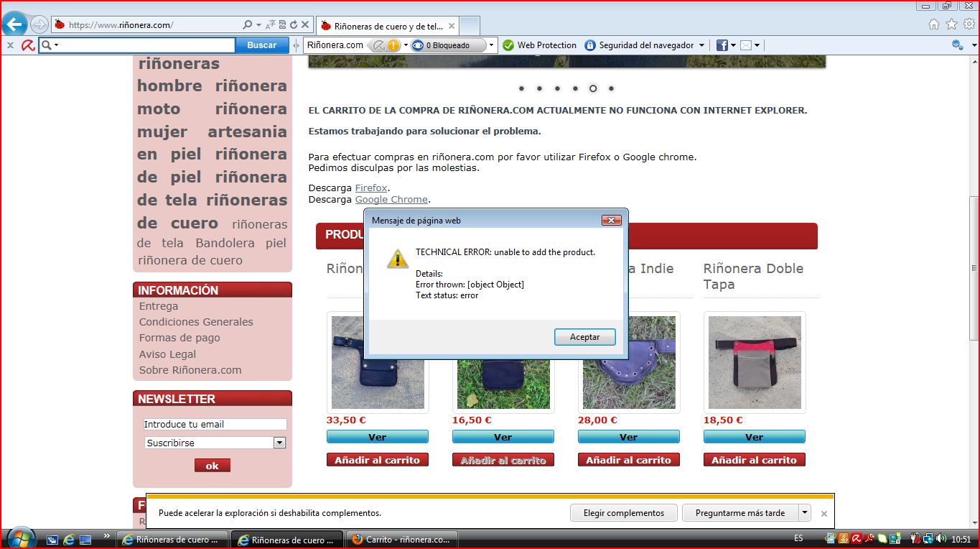Open the Entrega information link
The image size is (980, 549).
[159, 306]
